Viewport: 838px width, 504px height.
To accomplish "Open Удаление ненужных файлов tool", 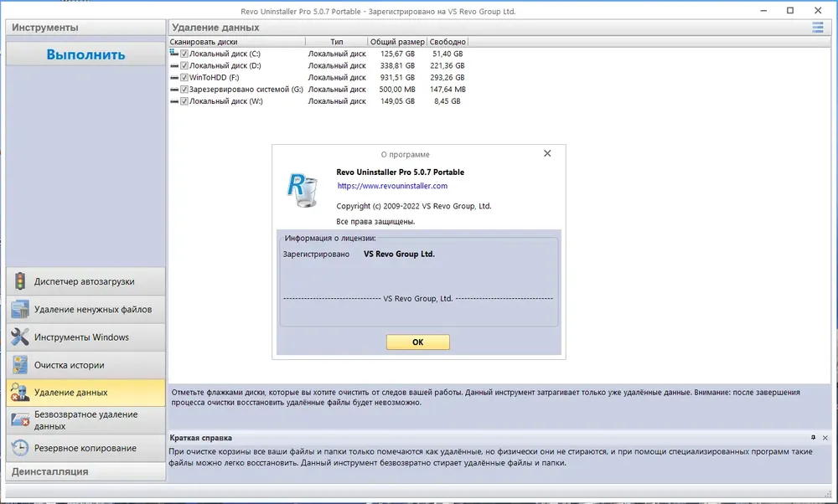I will pos(85,309).
